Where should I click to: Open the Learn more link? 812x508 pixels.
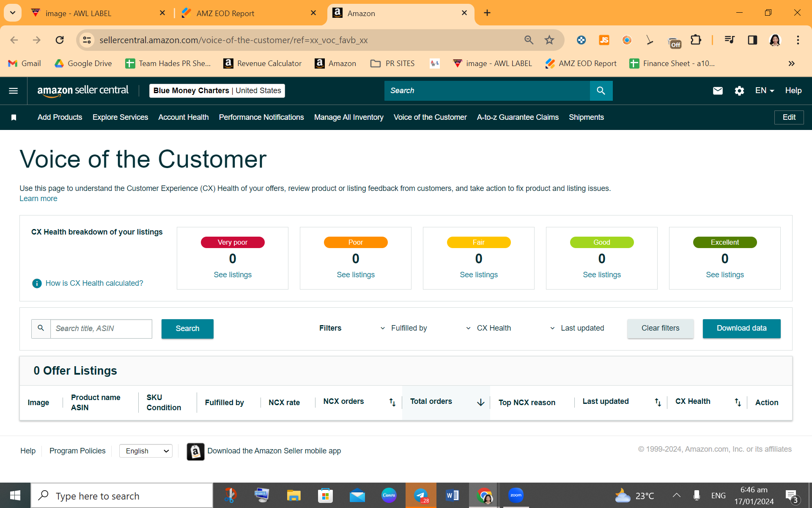tap(38, 199)
